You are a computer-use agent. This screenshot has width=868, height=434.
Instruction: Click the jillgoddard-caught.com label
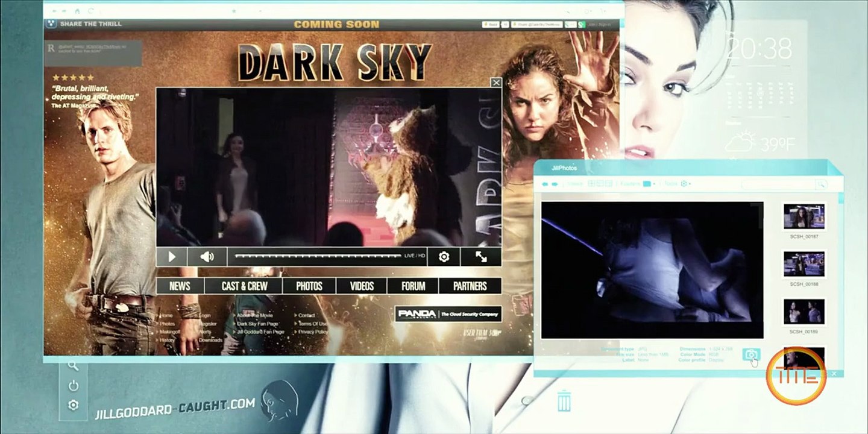pyautogui.click(x=176, y=408)
